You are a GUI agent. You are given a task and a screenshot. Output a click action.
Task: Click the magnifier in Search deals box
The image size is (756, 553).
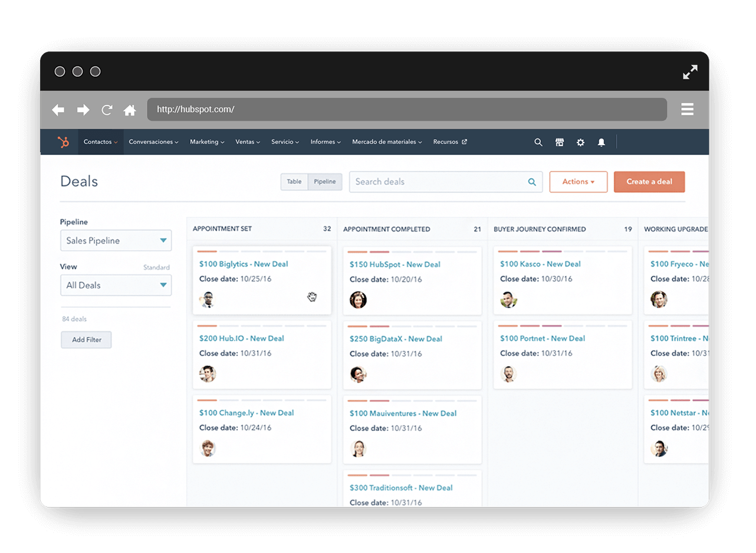[531, 182]
